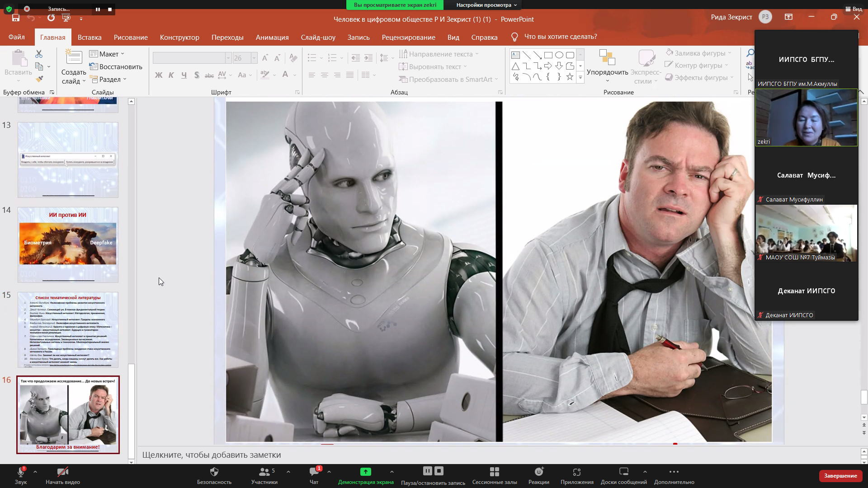Toggle the microphone Звук button

21,473
